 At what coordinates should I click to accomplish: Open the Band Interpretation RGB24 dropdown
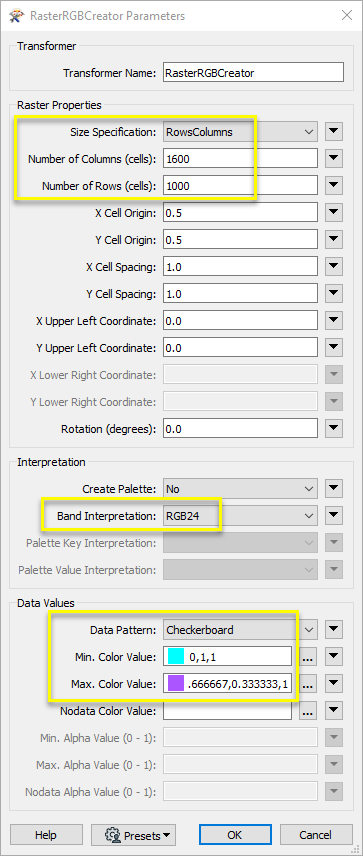click(x=241, y=516)
